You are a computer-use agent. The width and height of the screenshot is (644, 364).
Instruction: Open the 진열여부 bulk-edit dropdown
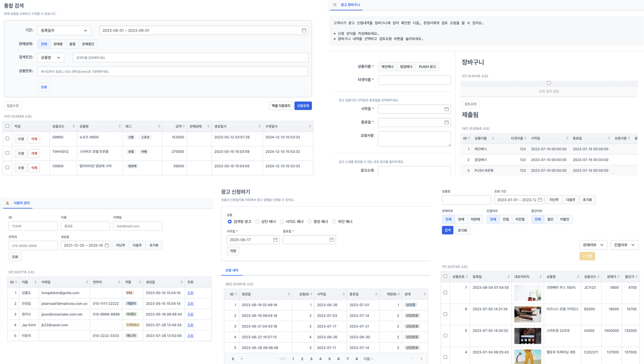[624, 245]
